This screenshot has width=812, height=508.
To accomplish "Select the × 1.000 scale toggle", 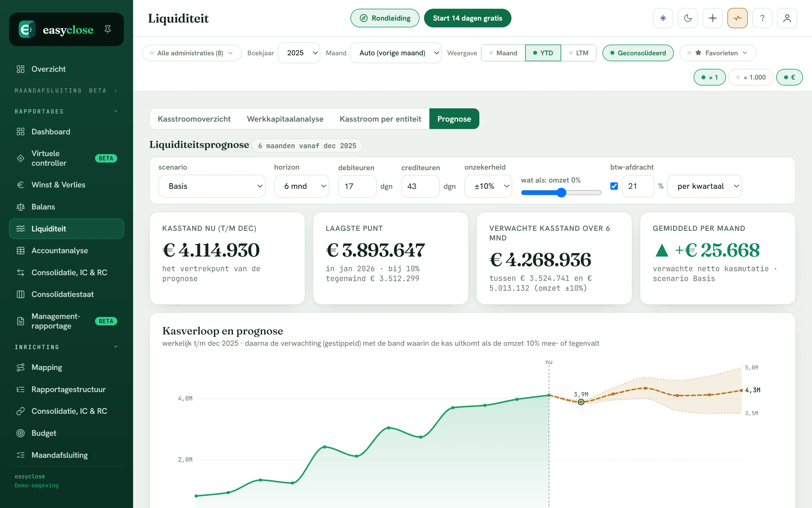I will coord(751,77).
